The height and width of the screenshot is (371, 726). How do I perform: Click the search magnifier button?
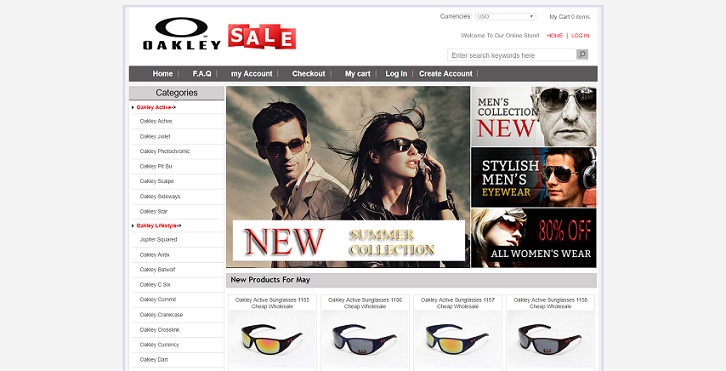[582, 55]
